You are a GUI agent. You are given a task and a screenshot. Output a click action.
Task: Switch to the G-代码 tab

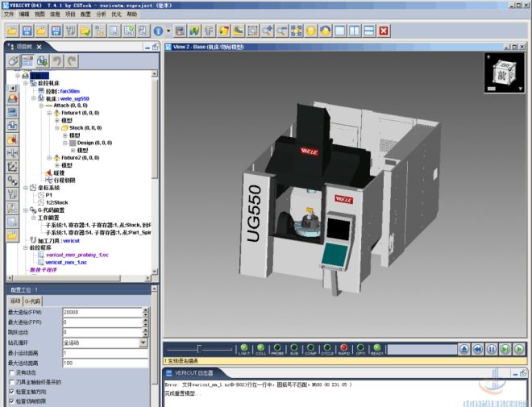click(32, 301)
